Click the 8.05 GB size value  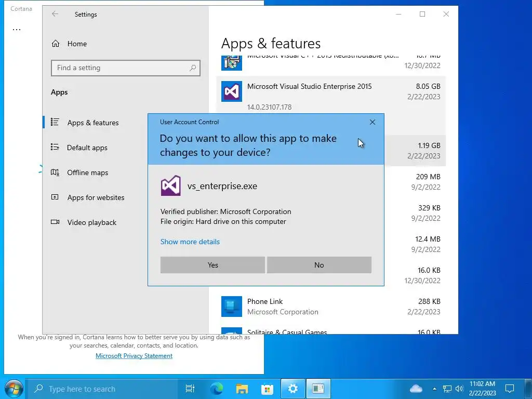428,86
